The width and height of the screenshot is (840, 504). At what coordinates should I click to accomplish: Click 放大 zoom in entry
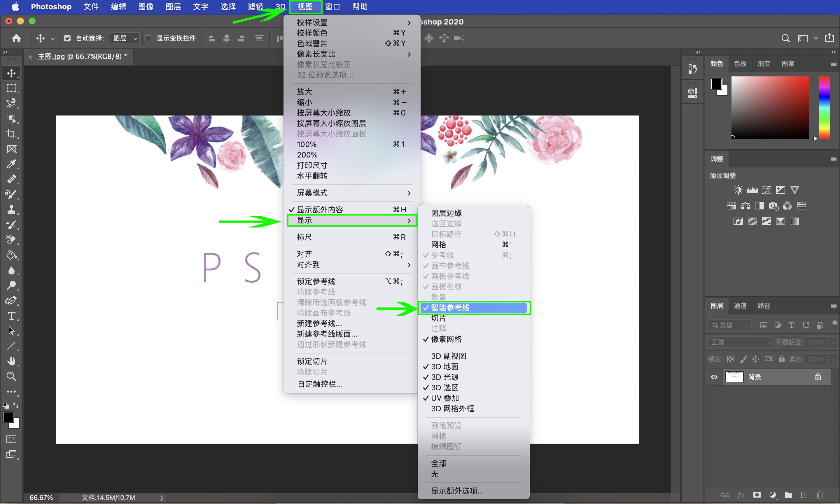tap(352, 92)
